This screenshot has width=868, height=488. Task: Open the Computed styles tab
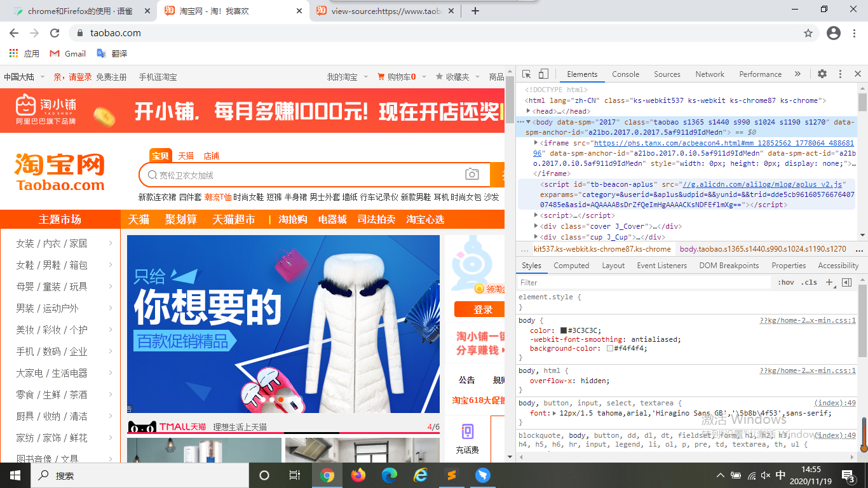click(x=571, y=266)
